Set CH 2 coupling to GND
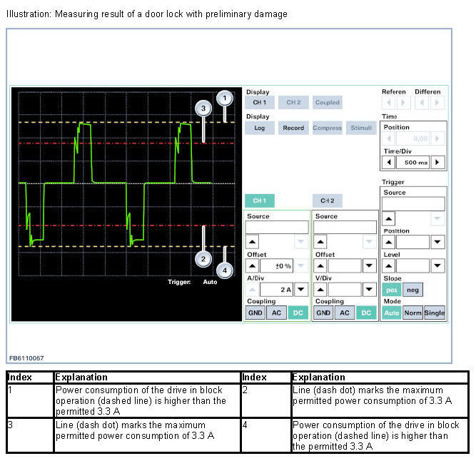Image resolution: width=476 pixels, height=461 pixels. tap(323, 313)
